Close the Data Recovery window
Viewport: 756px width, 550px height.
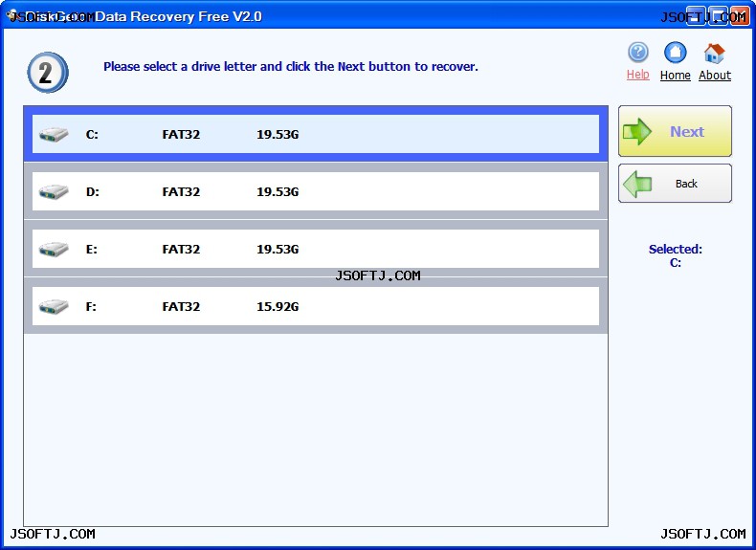(740, 16)
